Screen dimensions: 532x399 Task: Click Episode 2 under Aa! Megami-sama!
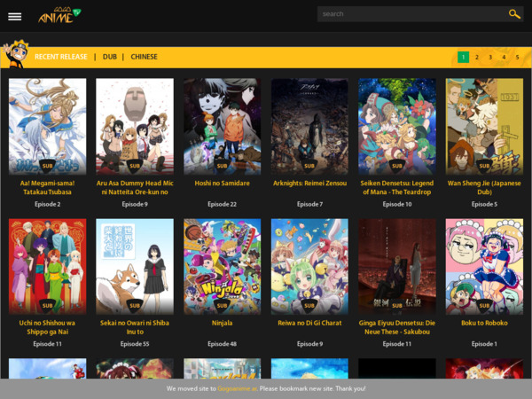tap(48, 204)
